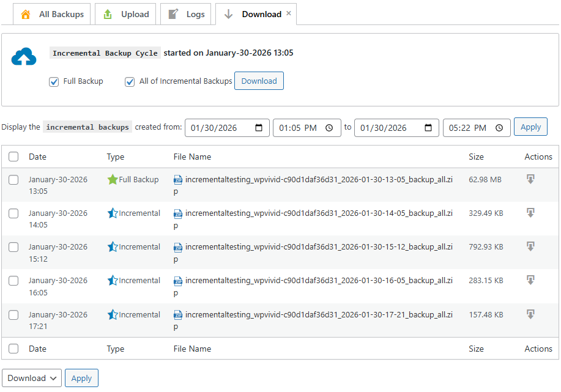Open the Download bulk action dropdown

pyautogui.click(x=31, y=377)
